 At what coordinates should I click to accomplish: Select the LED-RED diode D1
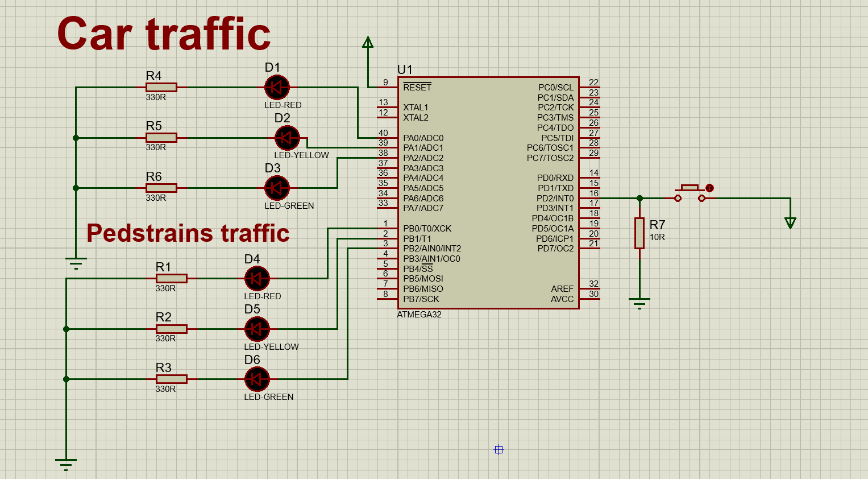[x=277, y=87]
